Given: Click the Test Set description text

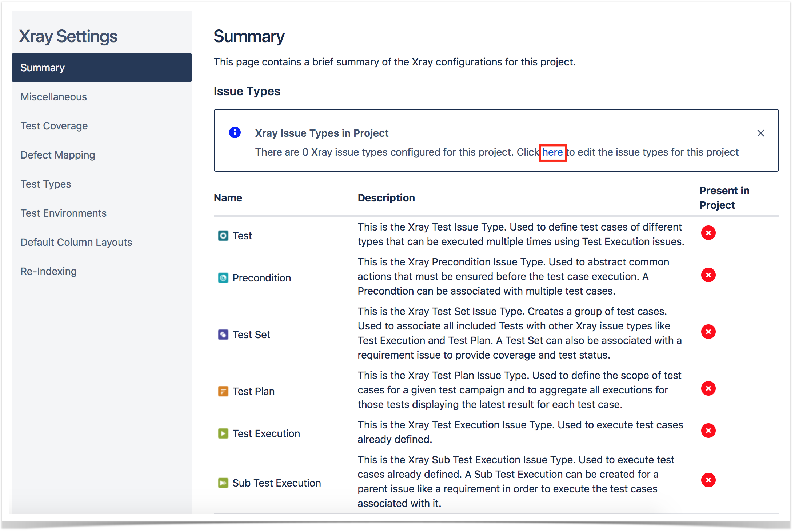Looking at the screenshot, I should click(x=520, y=333).
